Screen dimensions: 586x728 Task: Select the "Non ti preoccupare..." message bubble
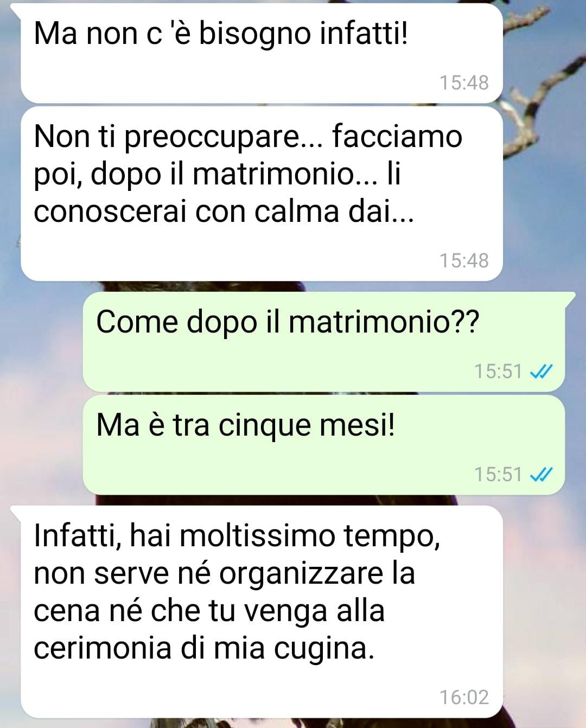point(262,194)
